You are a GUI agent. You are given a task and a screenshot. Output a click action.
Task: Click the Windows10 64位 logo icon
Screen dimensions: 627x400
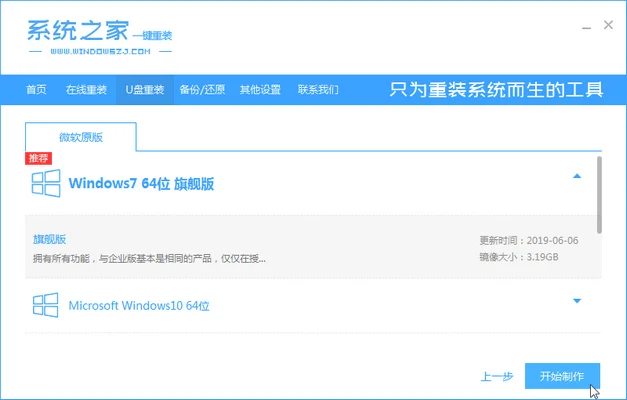(x=46, y=305)
